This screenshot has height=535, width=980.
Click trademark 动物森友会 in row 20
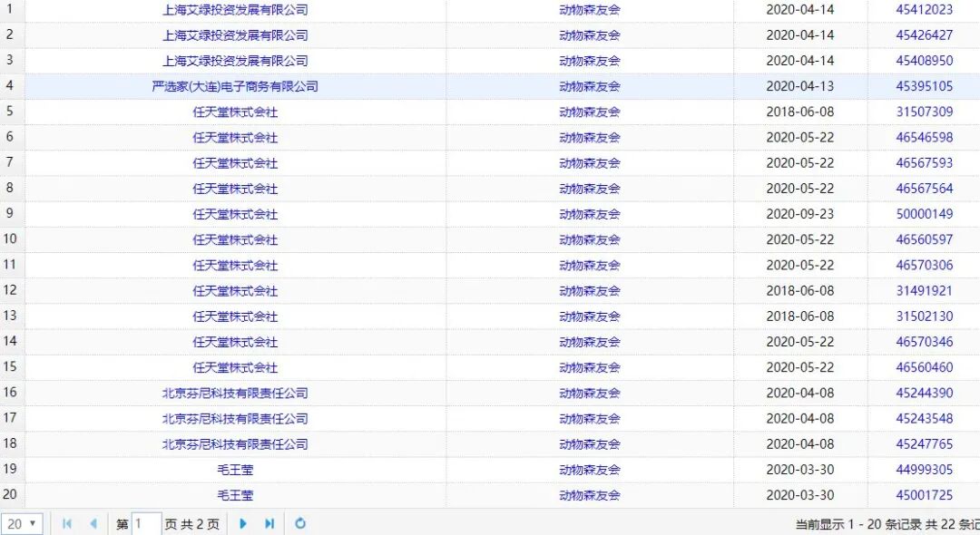click(590, 496)
